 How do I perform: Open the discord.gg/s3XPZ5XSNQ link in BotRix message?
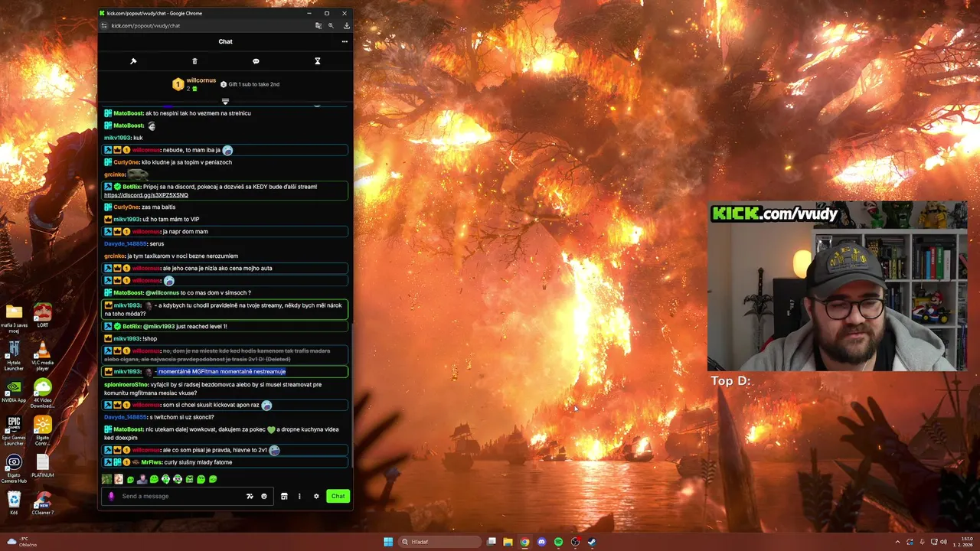(146, 195)
